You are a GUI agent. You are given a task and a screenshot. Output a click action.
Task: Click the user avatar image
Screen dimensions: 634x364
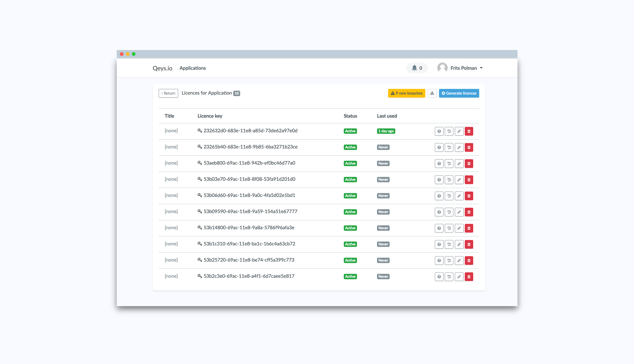(442, 68)
